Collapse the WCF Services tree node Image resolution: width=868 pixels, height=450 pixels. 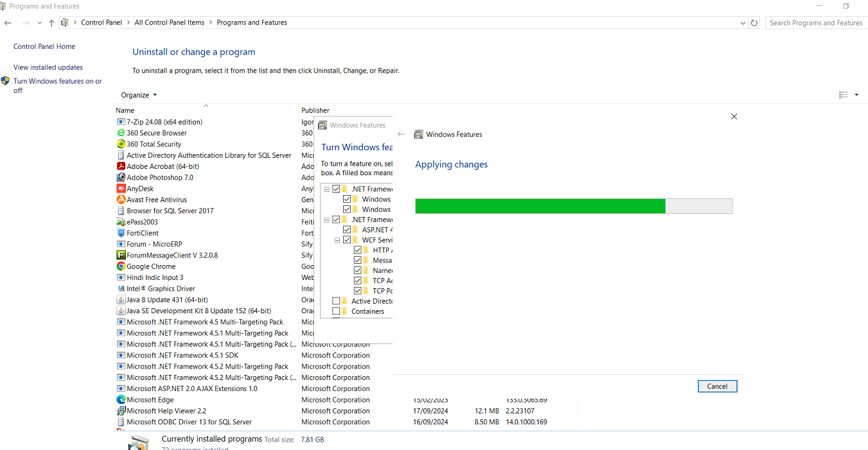[x=337, y=240]
